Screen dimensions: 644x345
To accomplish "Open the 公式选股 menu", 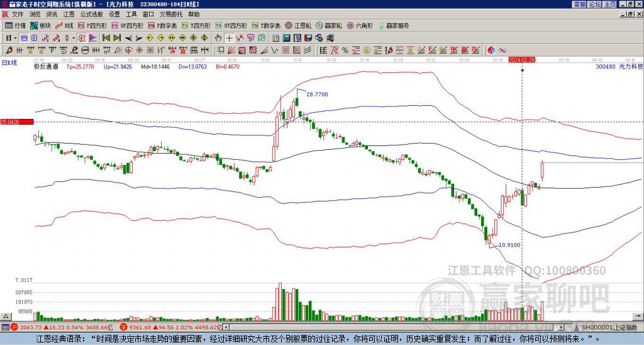I will [x=92, y=14].
